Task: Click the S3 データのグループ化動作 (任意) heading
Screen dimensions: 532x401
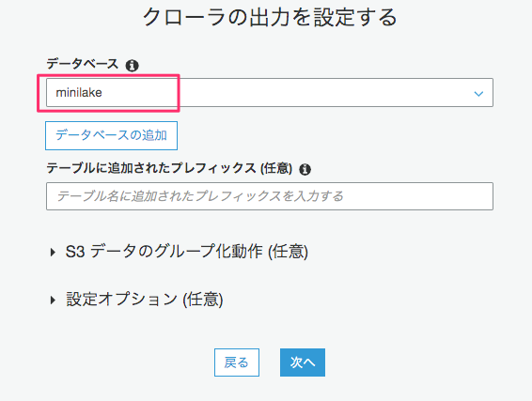Action: [x=187, y=252]
